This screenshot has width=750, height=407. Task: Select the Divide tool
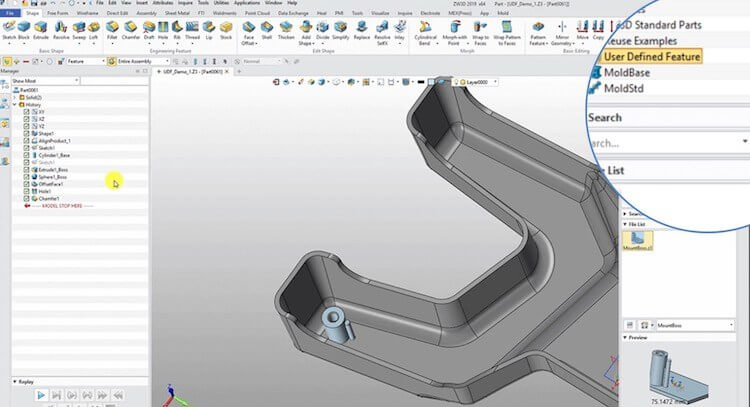pyautogui.click(x=323, y=31)
